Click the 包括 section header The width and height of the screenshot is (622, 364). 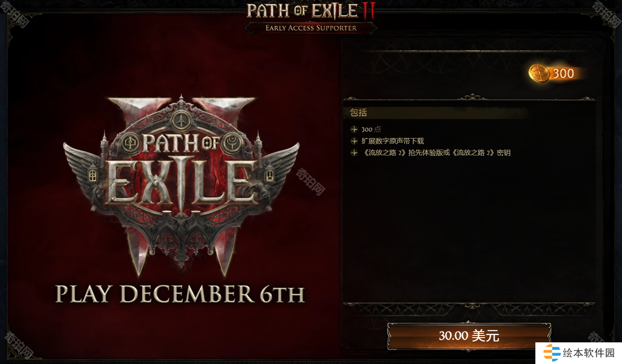[358, 113]
